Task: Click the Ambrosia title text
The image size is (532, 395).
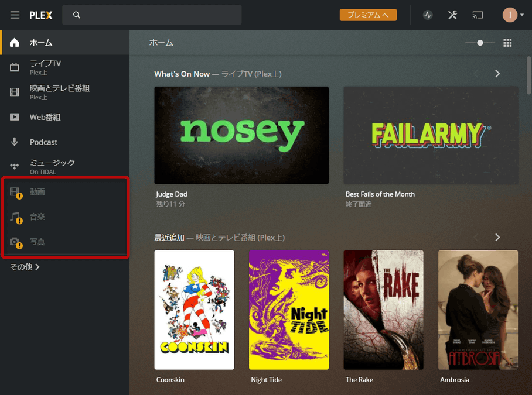Action: (x=455, y=380)
